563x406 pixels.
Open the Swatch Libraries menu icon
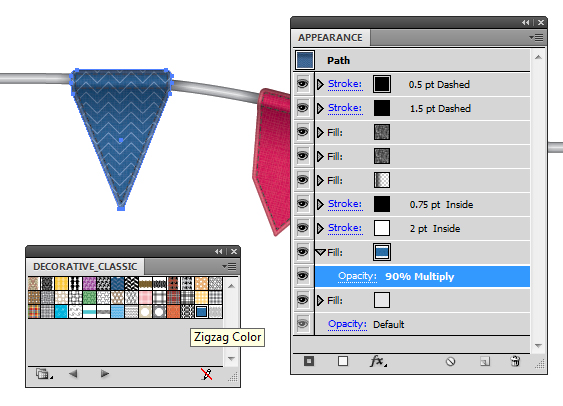tap(44, 374)
